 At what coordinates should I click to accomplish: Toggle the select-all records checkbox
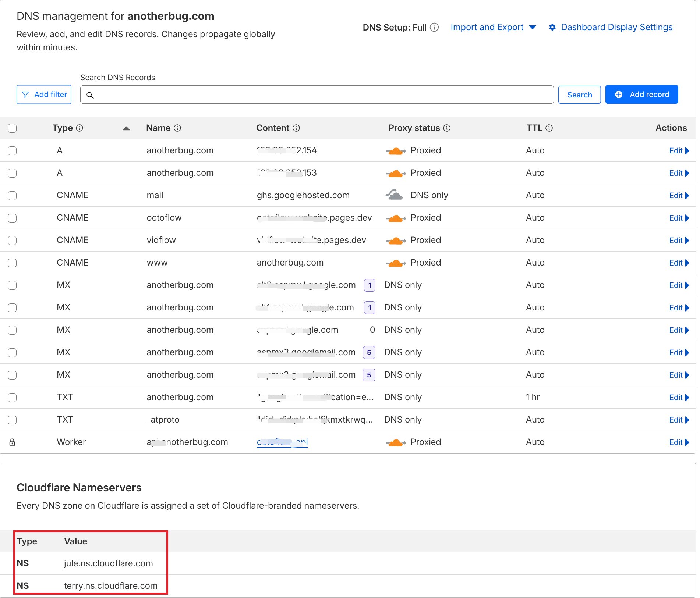(12, 128)
